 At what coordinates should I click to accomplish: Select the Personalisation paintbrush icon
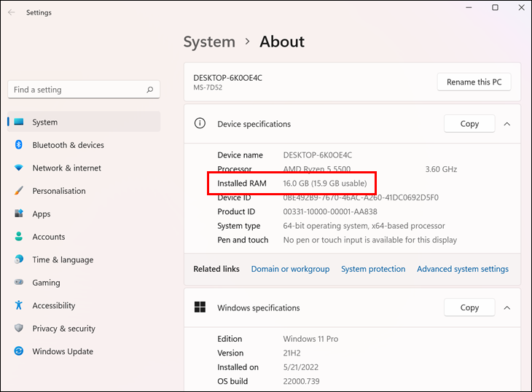(x=19, y=191)
